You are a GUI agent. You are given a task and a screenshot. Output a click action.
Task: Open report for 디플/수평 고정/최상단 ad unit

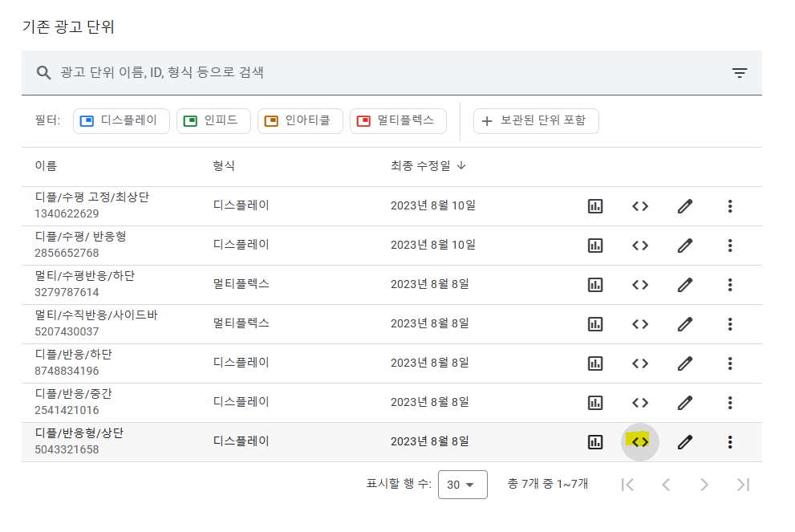point(594,206)
